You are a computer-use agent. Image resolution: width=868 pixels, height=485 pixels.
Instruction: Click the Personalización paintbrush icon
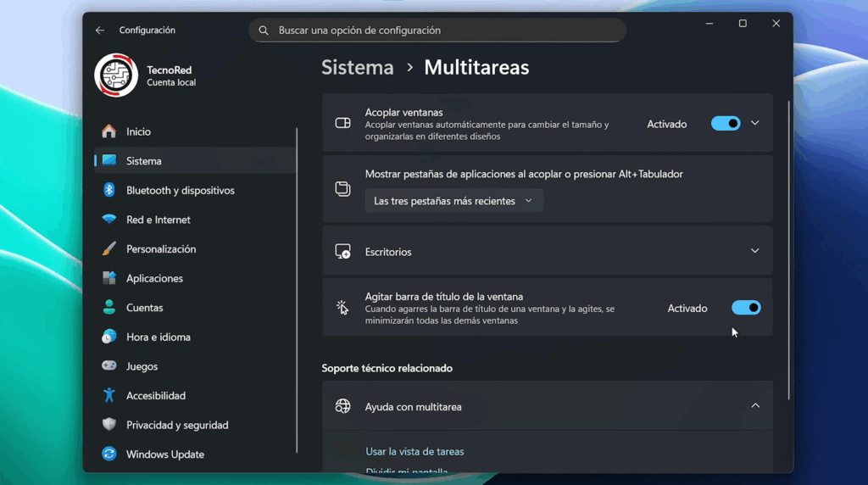click(x=109, y=249)
